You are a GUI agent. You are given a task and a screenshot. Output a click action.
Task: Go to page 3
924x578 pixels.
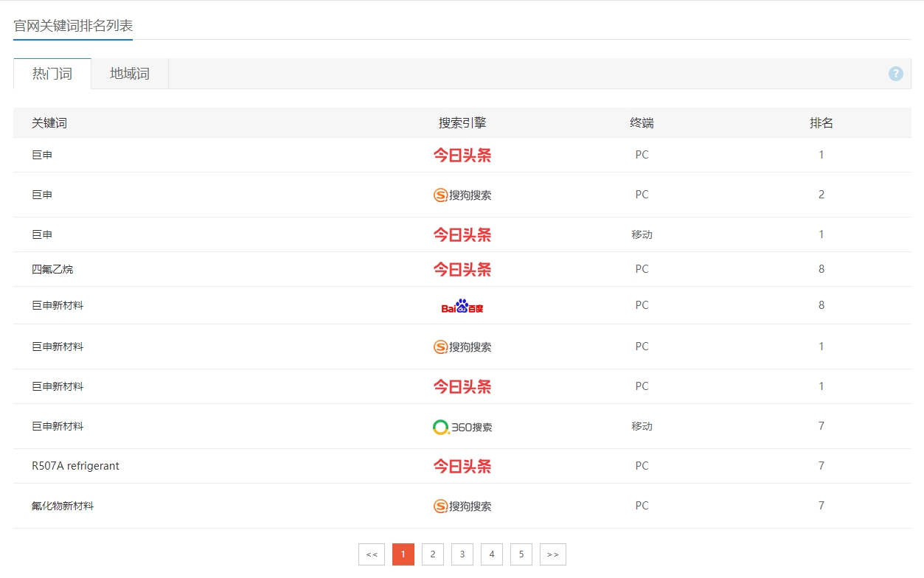tap(462, 554)
